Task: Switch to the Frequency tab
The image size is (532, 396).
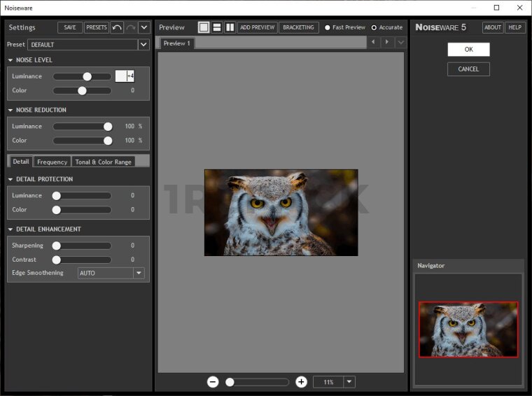Action: point(52,162)
